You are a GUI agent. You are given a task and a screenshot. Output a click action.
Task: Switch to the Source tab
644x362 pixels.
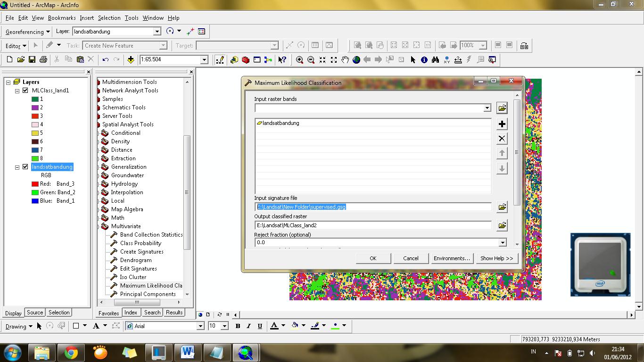(x=35, y=313)
